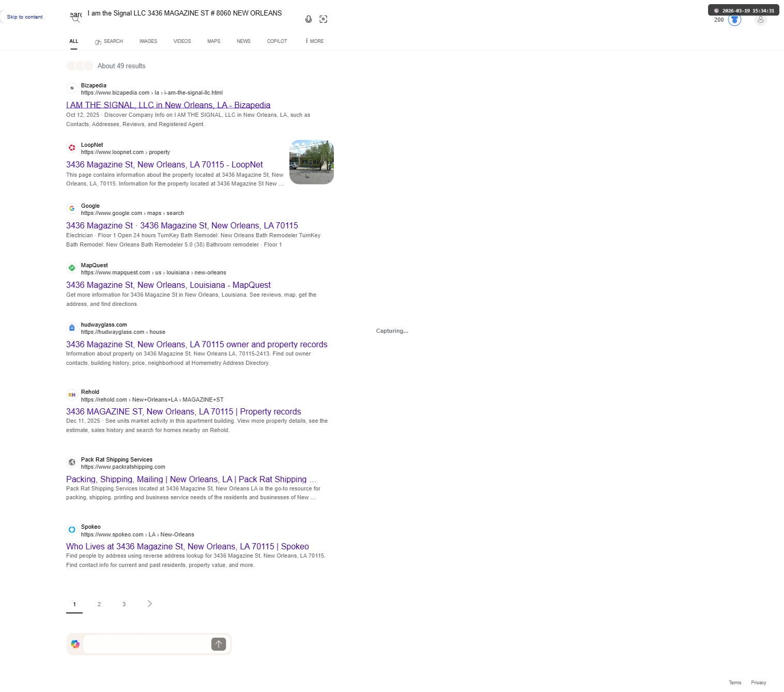Go to next results page arrow
This screenshot has height=692, width=784.
coord(149,604)
